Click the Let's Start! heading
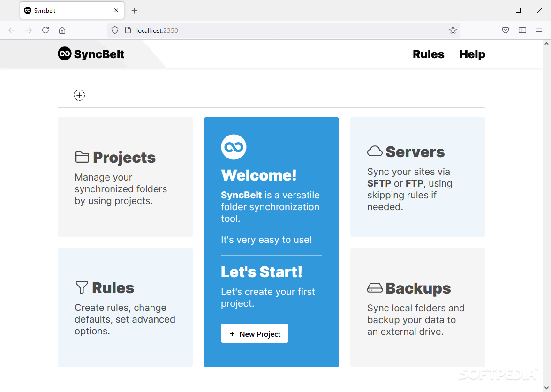This screenshot has height=392, width=551. 262,271
